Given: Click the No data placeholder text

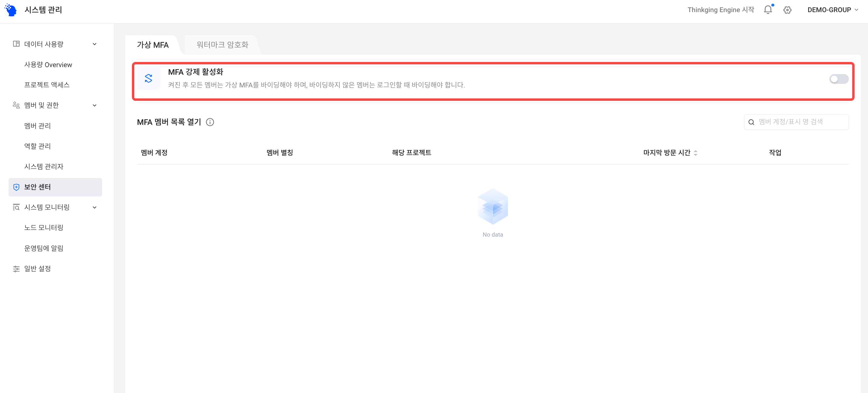Looking at the screenshot, I should point(493,234).
